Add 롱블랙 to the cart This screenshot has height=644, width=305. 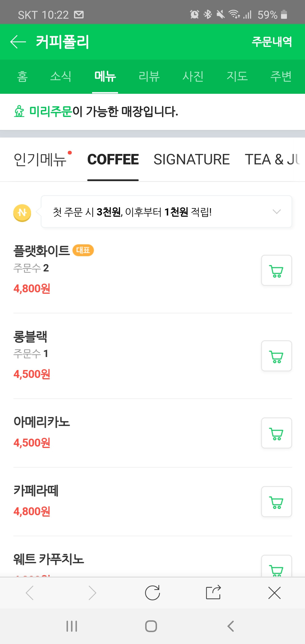(x=276, y=356)
